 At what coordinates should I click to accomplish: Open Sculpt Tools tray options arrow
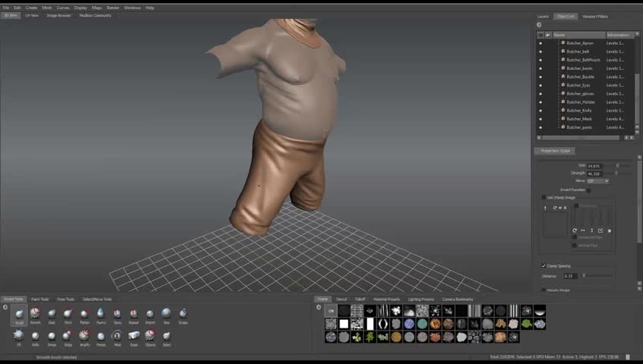click(x=5, y=307)
